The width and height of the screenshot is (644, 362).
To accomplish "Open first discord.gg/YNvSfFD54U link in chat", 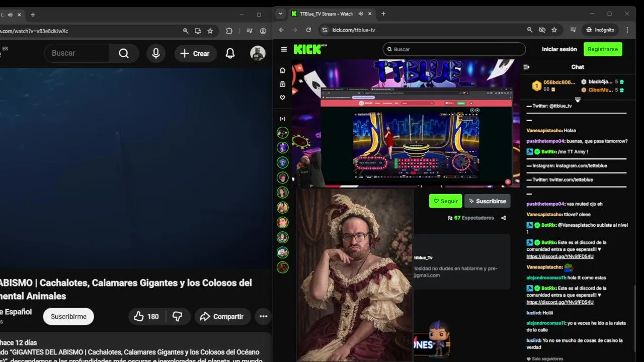I will point(560,256).
